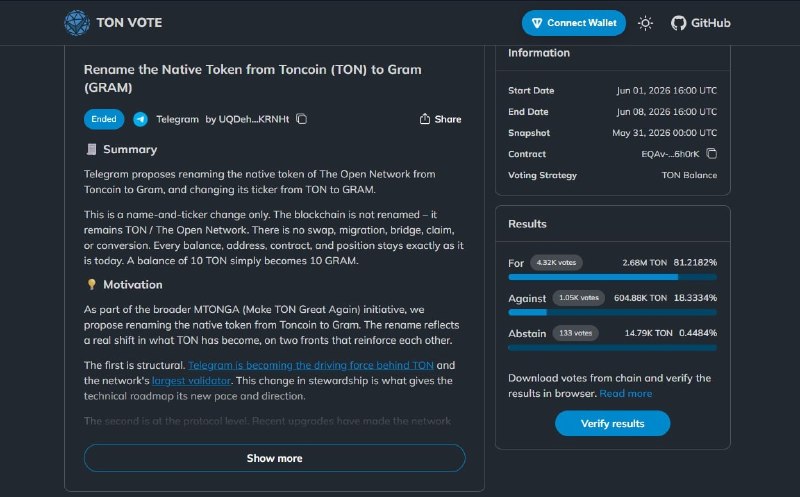This screenshot has width=800, height=497.
Task: Open the 'largest validator' link
Action: click(191, 381)
